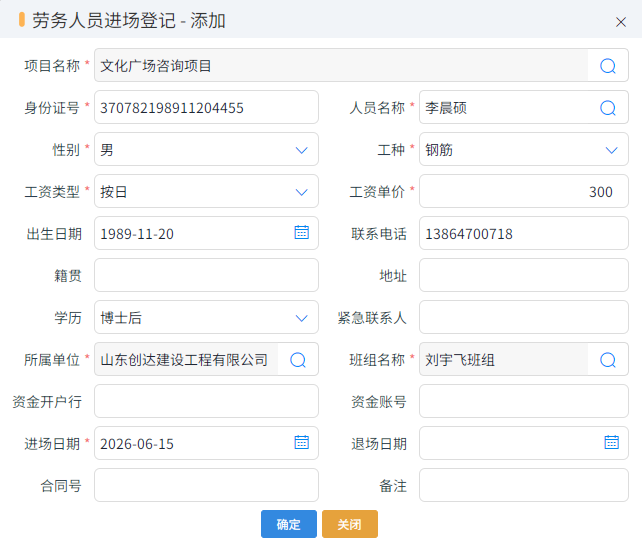
Task: Open calendar picker for 进场日期
Action: coord(301,443)
